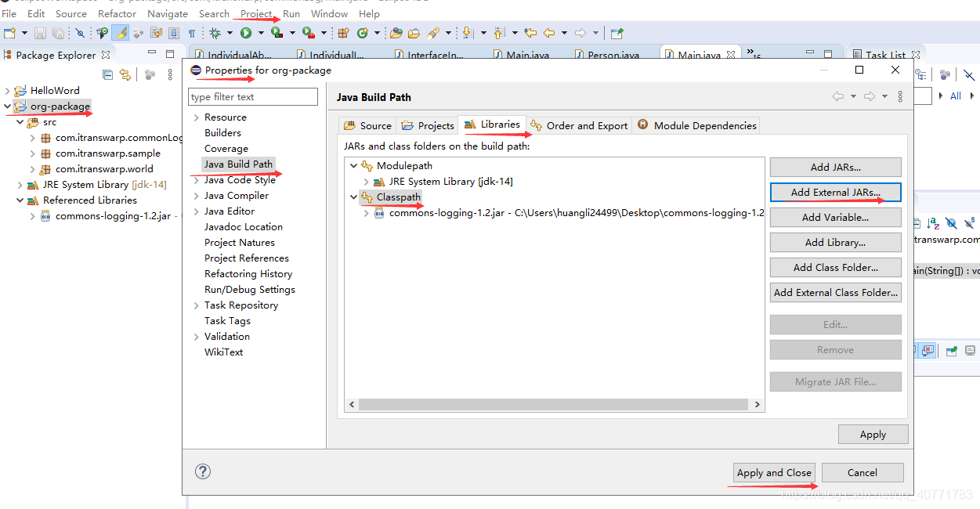
Task: Expand the Resource properties category
Action: 196,117
